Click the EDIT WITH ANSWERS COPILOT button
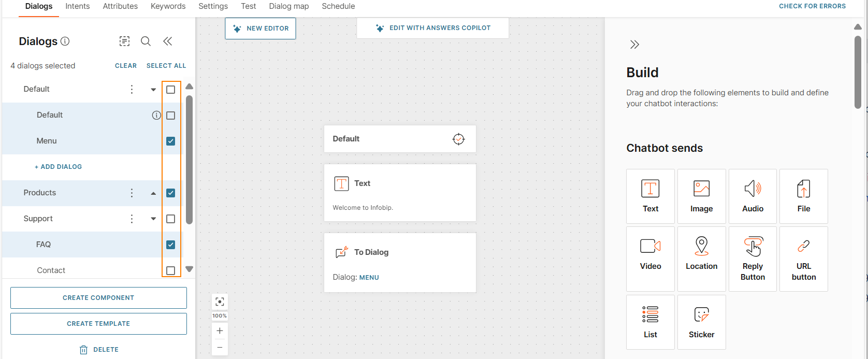This screenshot has width=868, height=359. (432, 27)
